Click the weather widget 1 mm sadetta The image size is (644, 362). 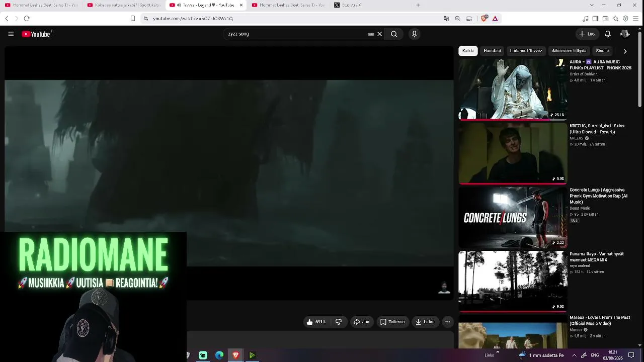point(541,355)
